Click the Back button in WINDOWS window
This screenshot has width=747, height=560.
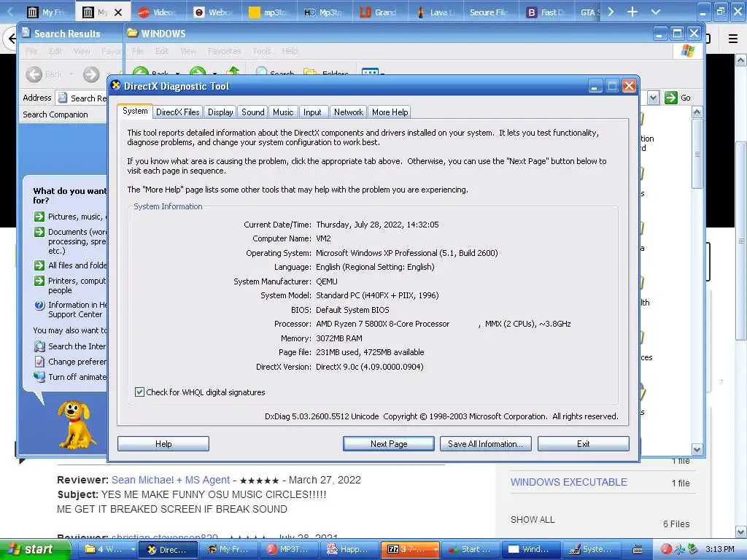click(150, 72)
